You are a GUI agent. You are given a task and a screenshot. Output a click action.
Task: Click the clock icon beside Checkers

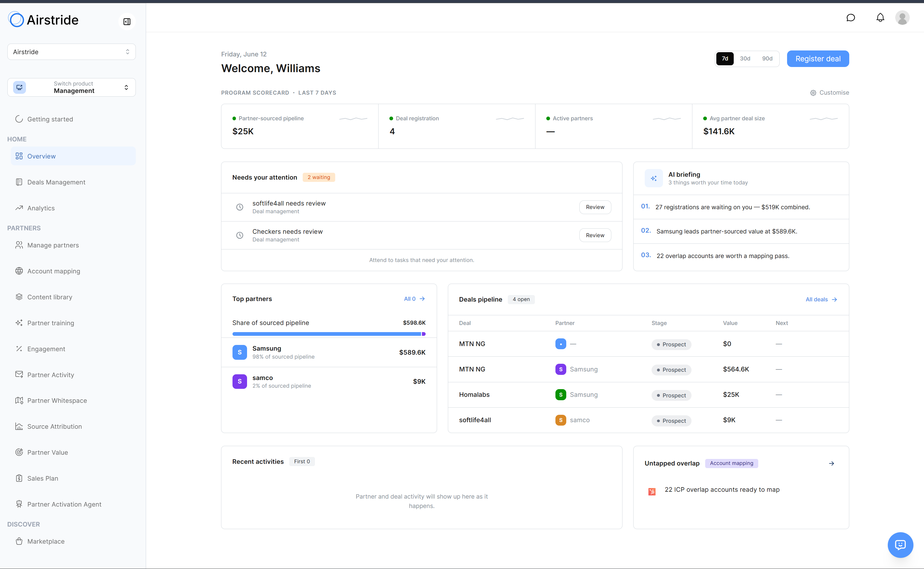pyautogui.click(x=239, y=235)
